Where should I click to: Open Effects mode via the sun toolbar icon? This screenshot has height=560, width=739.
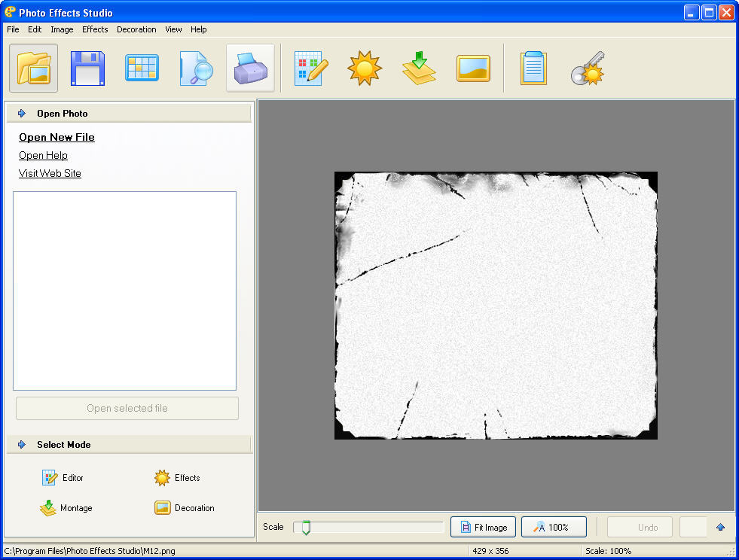coord(365,68)
